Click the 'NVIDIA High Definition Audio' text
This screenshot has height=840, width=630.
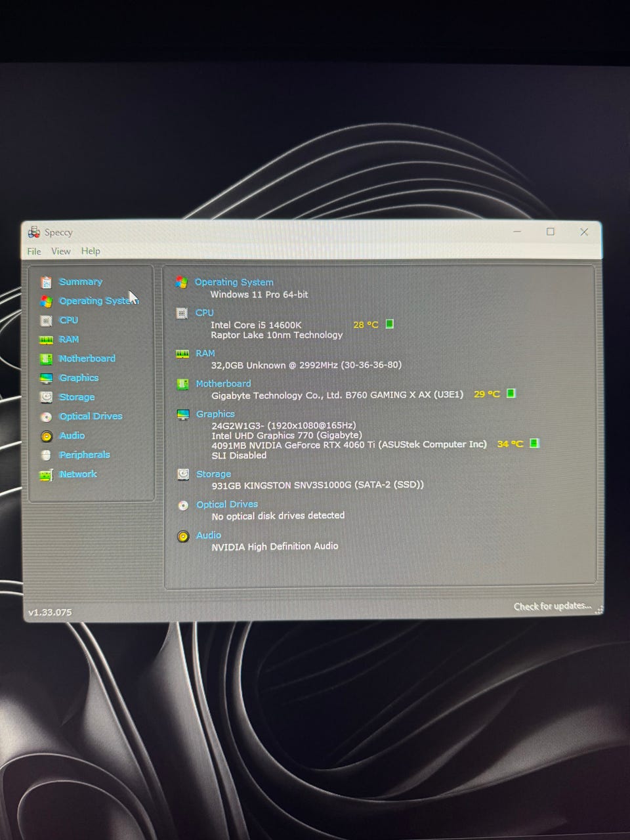click(x=275, y=547)
